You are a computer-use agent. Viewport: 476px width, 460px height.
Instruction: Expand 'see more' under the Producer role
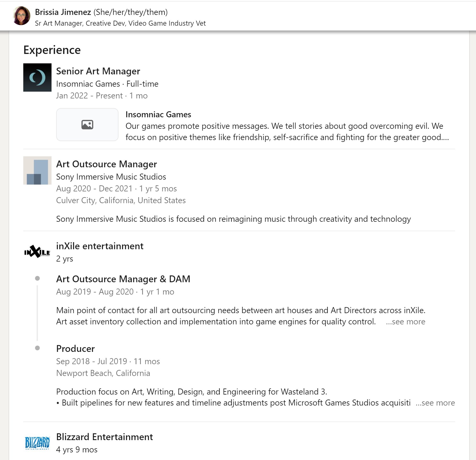click(x=435, y=403)
